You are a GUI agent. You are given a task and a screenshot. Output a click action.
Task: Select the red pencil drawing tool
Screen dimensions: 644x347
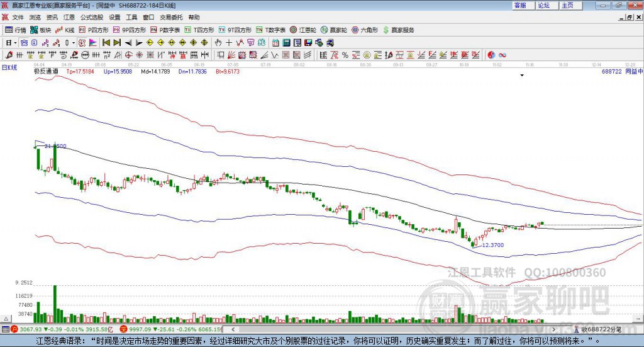(x=9, y=55)
